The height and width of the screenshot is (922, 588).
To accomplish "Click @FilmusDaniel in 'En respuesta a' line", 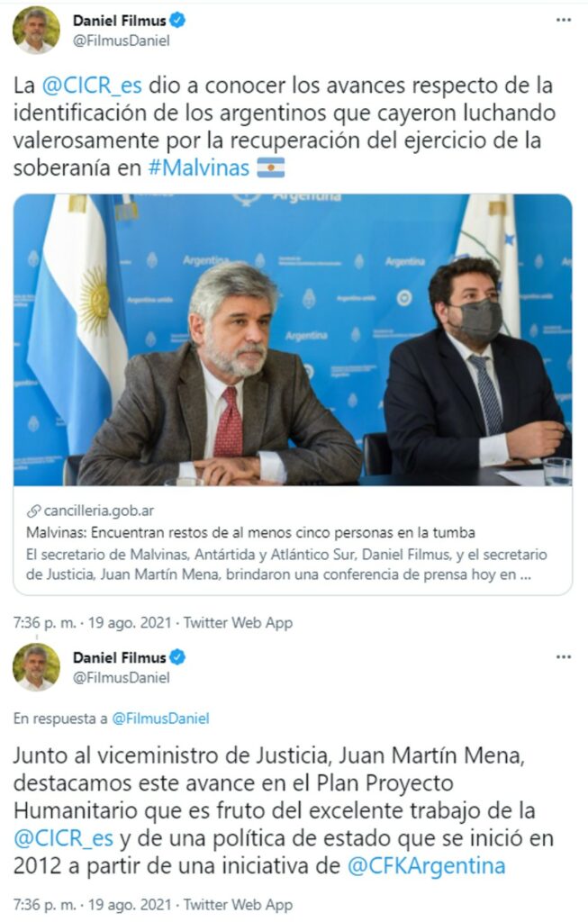I will 160,719.
